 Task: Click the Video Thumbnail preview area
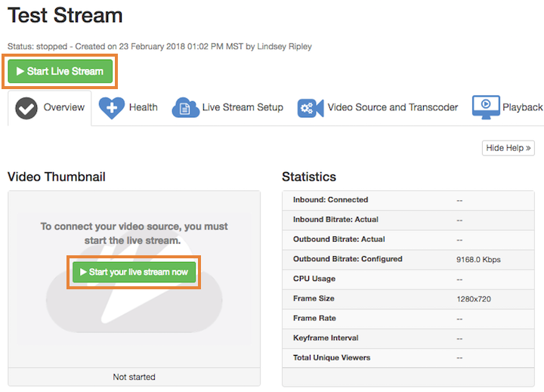pos(134,317)
